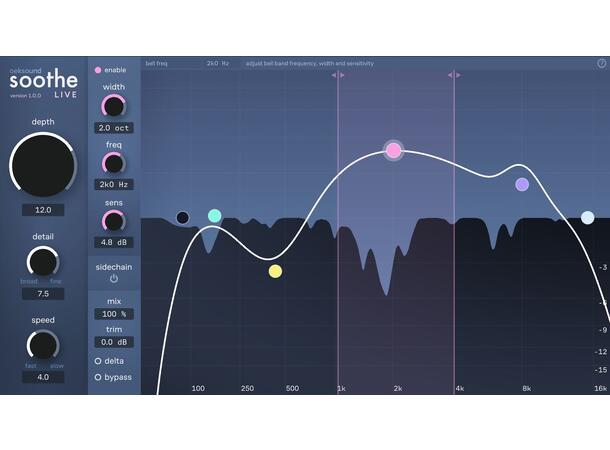610x450 pixels.
Task: Click the soothe LIVE logo
Action: click(x=43, y=82)
